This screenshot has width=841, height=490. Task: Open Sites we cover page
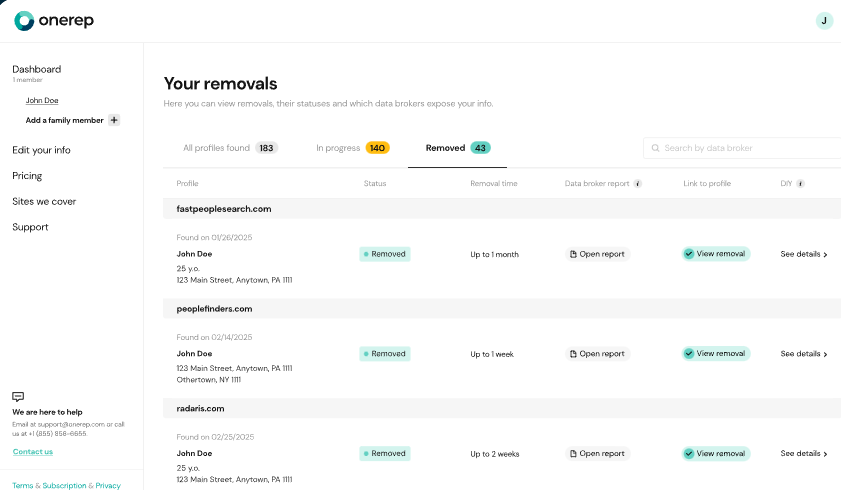pos(44,201)
